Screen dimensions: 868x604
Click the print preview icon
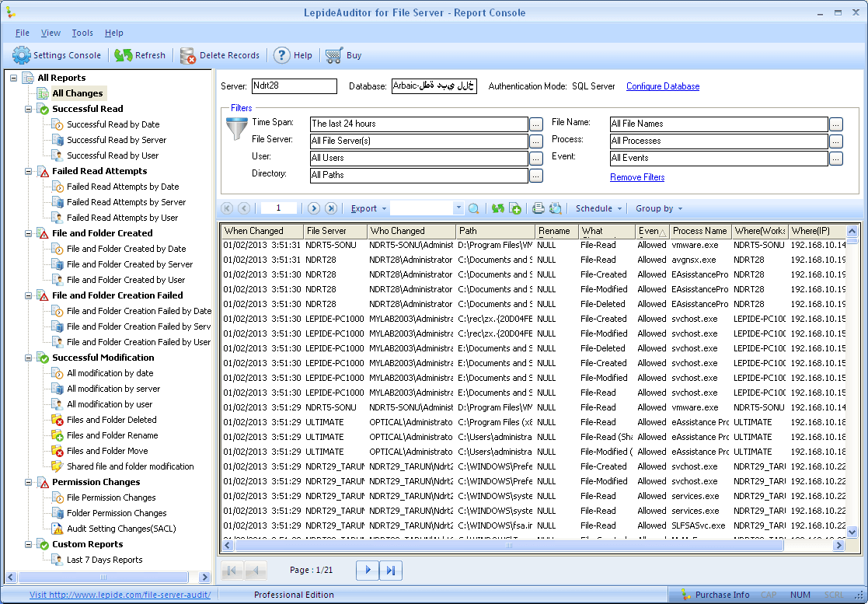[x=556, y=208]
